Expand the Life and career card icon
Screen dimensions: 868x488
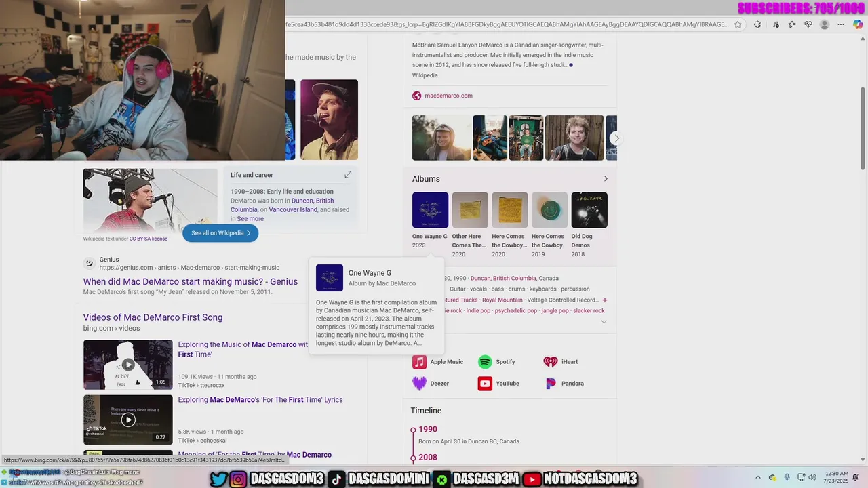348,175
